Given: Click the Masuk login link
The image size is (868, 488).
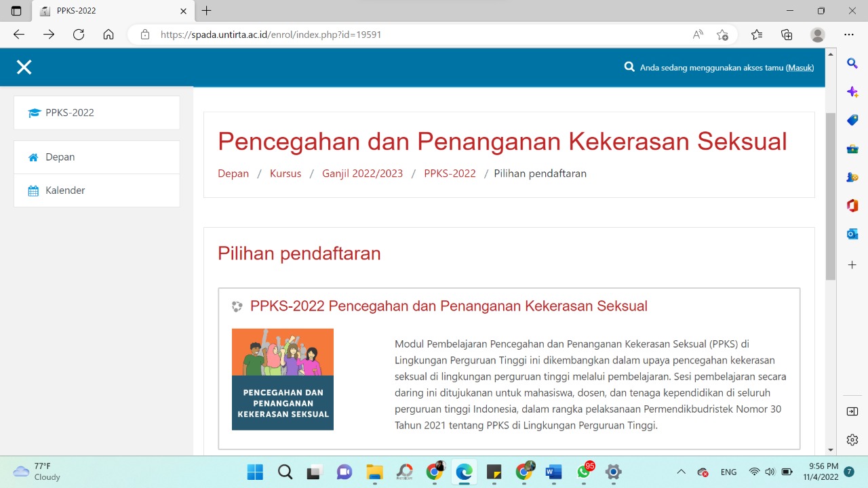Looking at the screenshot, I should [x=800, y=68].
